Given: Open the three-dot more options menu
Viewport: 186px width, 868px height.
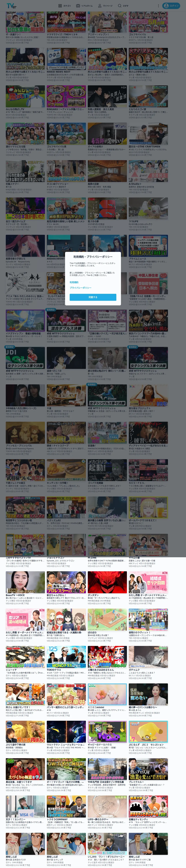Looking at the screenshot, I should pyautogui.click(x=158, y=6).
